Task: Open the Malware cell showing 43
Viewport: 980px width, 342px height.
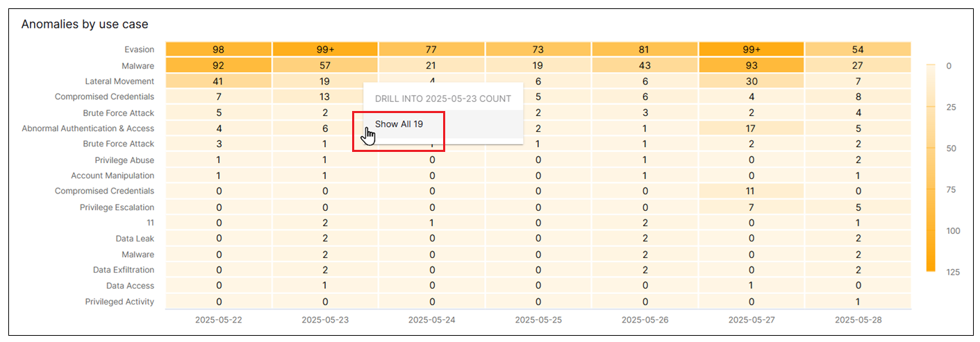Action: (645, 66)
